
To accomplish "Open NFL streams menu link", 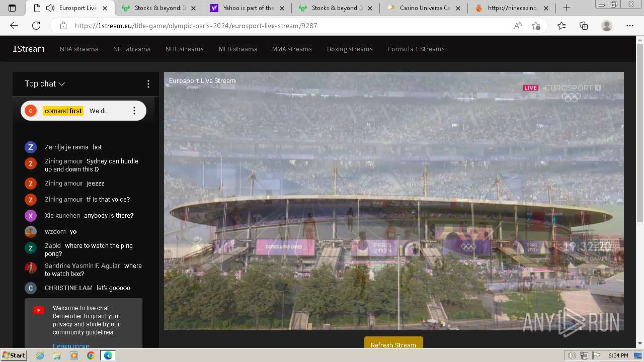I will [132, 49].
